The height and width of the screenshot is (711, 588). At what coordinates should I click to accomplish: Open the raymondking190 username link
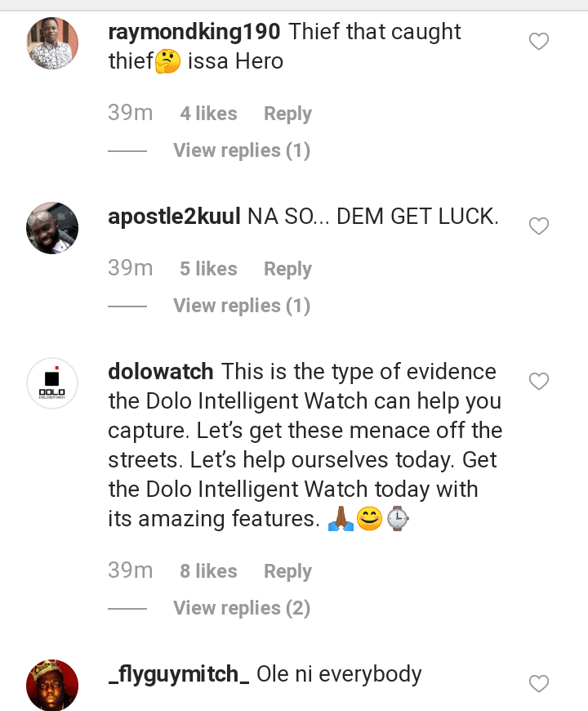(194, 32)
